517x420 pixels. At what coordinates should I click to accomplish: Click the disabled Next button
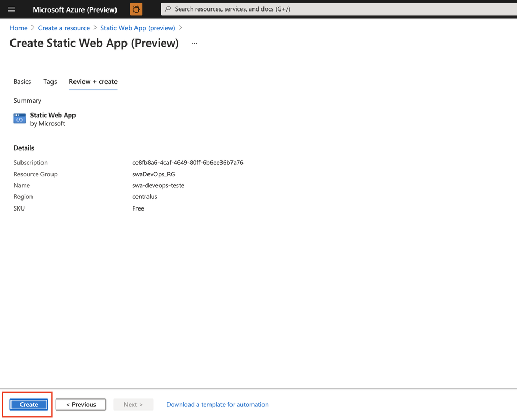tap(133, 404)
